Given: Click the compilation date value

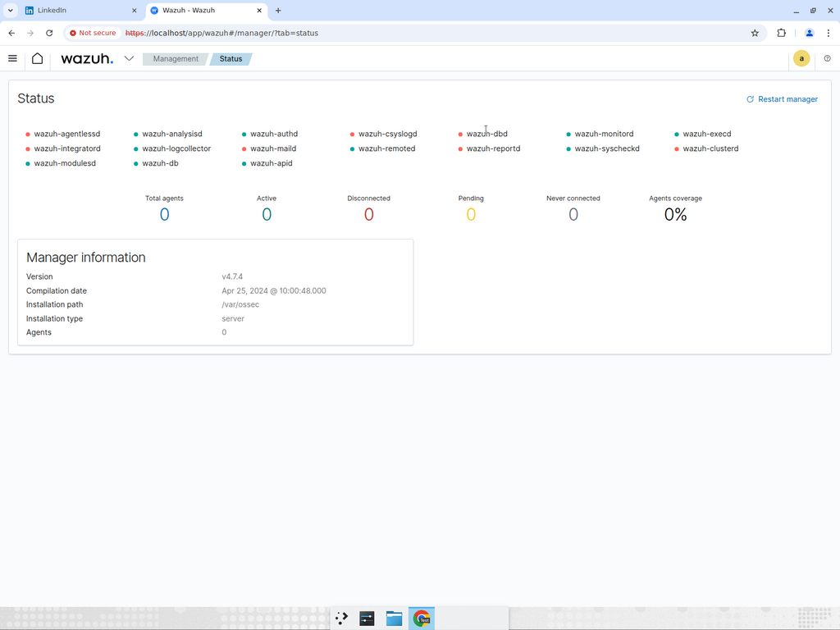Looking at the screenshot, I should (274, 291).
